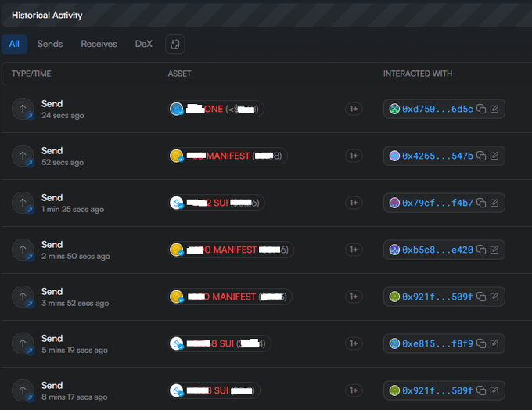Select the All activity tab

(14, 44)
